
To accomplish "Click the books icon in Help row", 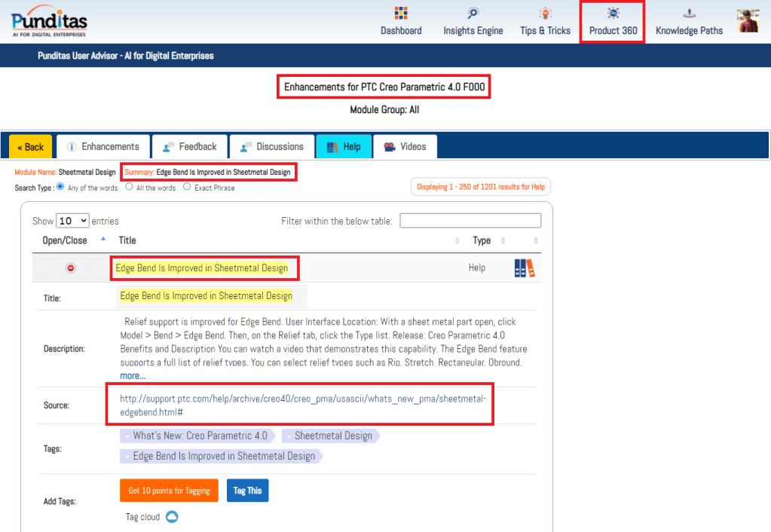I will tap(524, 268).
